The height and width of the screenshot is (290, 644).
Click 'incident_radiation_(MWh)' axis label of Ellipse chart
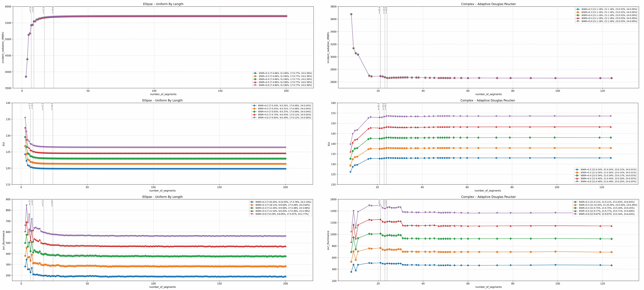tap(3, 47)
